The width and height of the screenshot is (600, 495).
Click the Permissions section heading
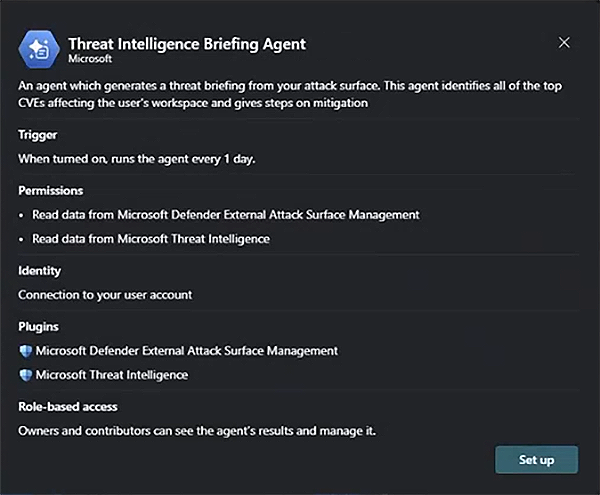50,190
